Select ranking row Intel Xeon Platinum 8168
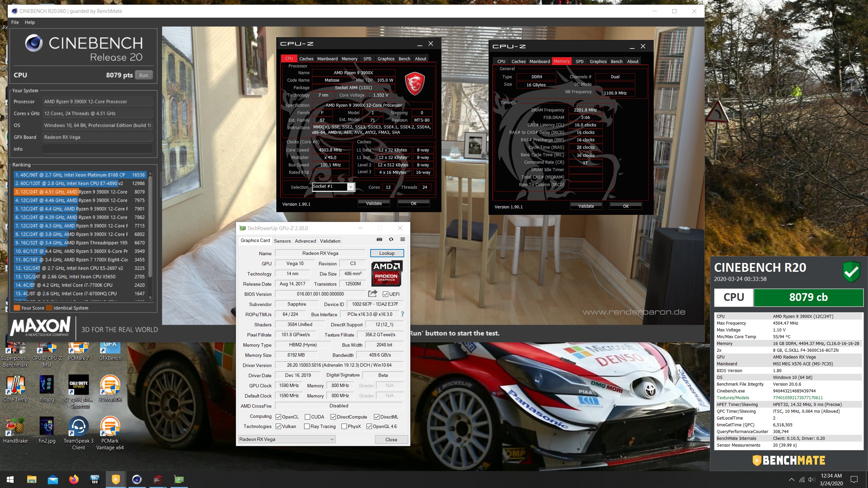 coord(80,175)
